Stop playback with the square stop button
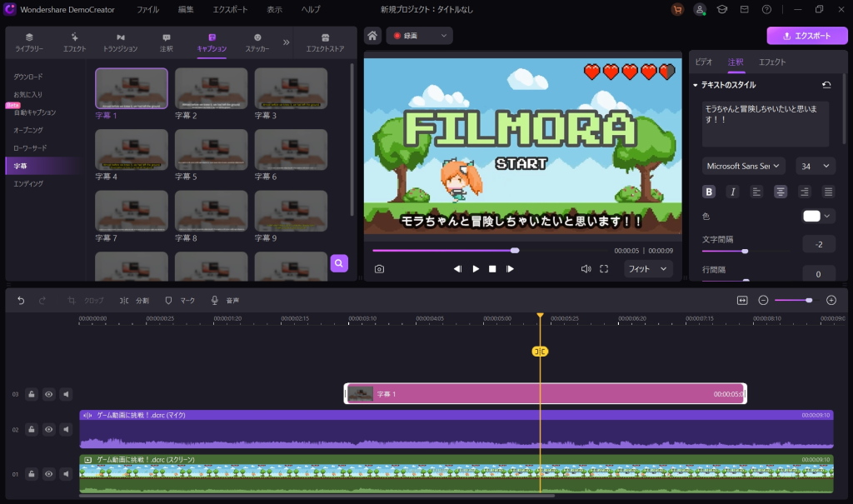 point(492,269)
